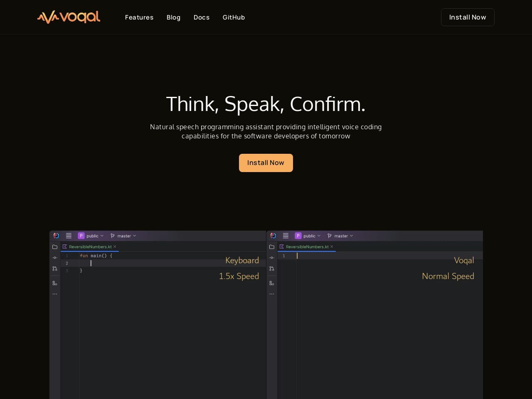Image resolution: width=532 pixels, height=399 pixels.
Task: Open hamburger main menu in Voqal IDE
Action: [x=286, y=236]
